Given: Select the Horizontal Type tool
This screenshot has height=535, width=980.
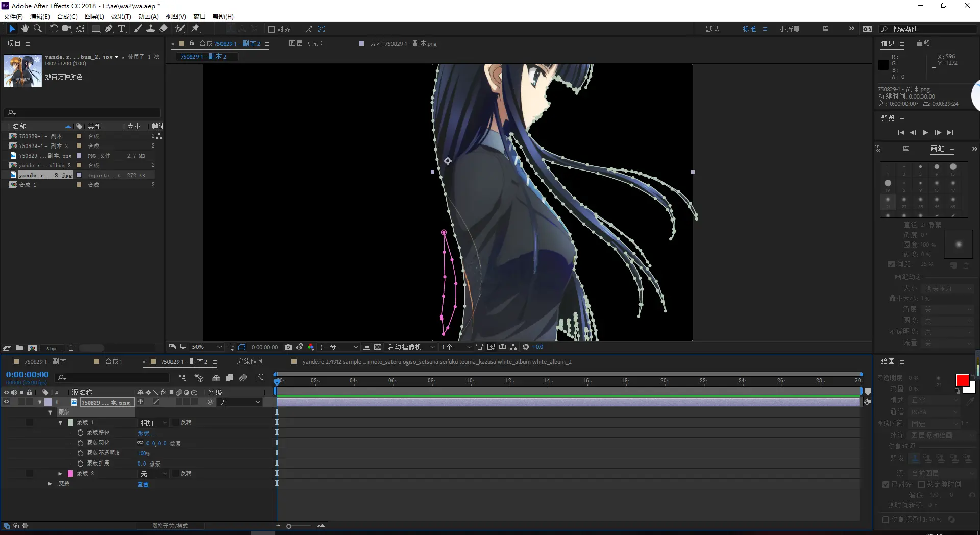Looking at the screenshot, I should click(x=121, y=29).
